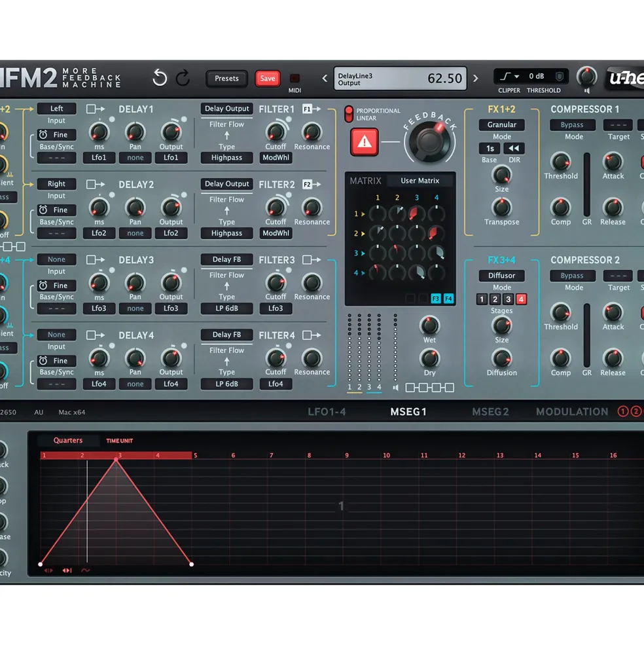The image size is (644, 645).
Task: Click Filter1 ModWhl modulation source button
Action: [276, 158]
